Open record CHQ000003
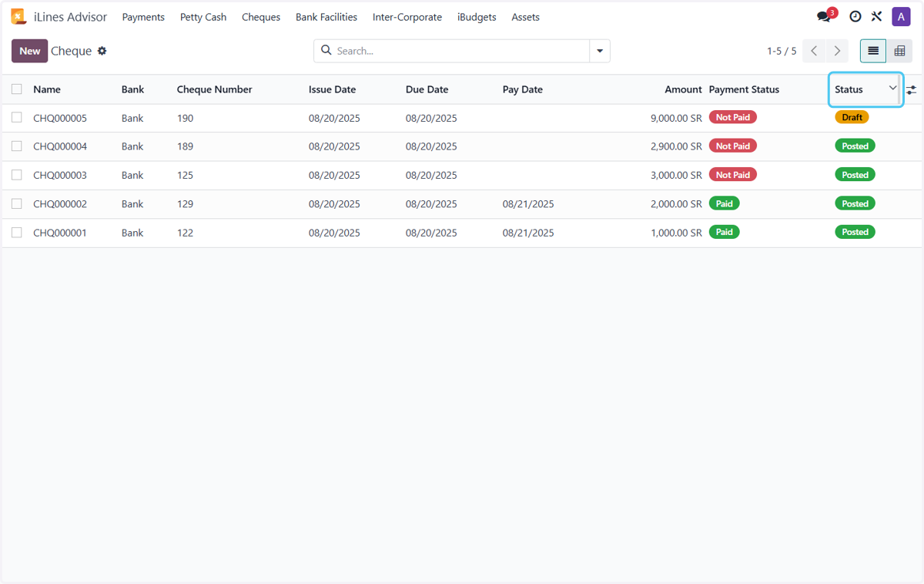Image resolution: width=924 pixels, height=584 pixels. click(x=60, y=175)
